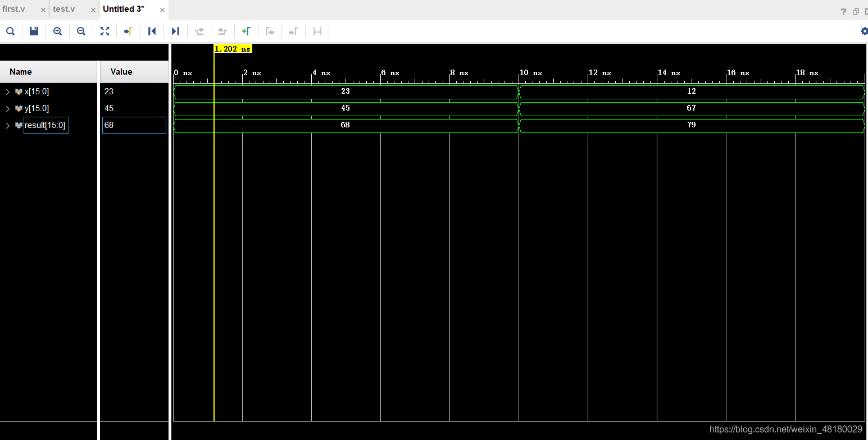Close the first.v tab
Screen dimensions: 868x440
click(x=43, y=11)
